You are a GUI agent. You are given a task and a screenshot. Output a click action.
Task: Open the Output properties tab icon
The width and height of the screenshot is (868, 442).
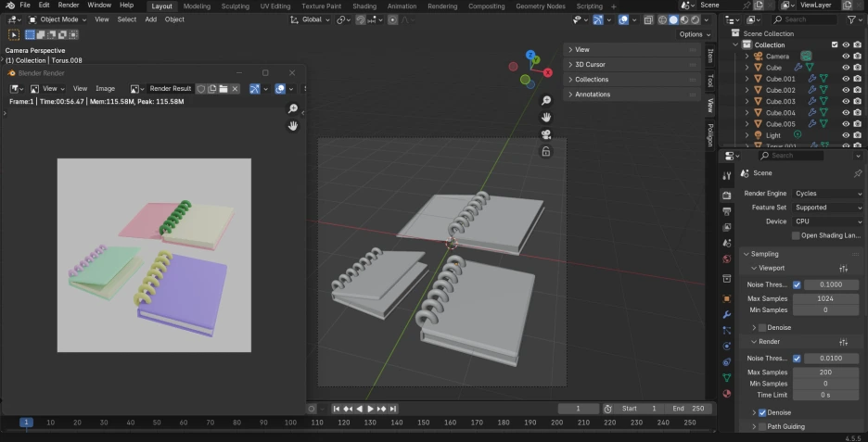(727, 211)
